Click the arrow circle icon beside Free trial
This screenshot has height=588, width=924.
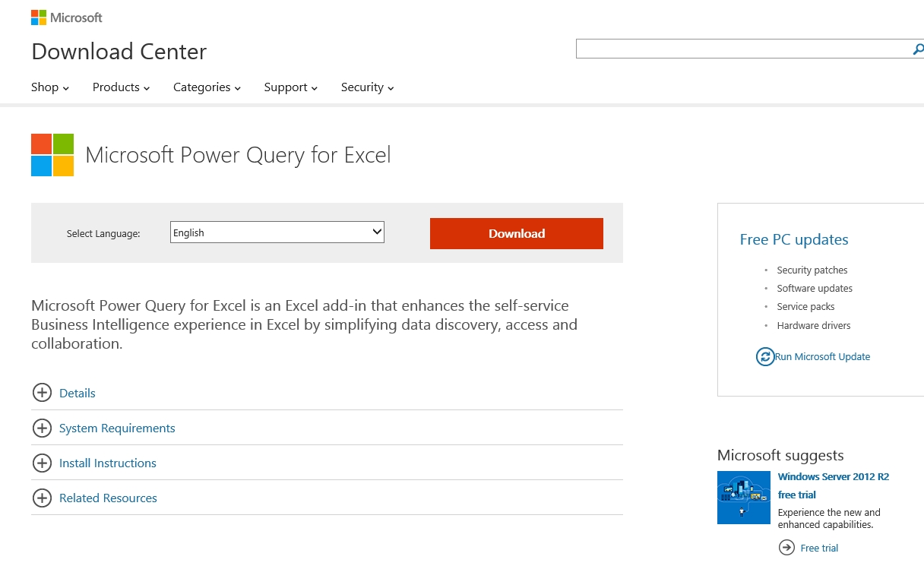click(x=786, y=547)
